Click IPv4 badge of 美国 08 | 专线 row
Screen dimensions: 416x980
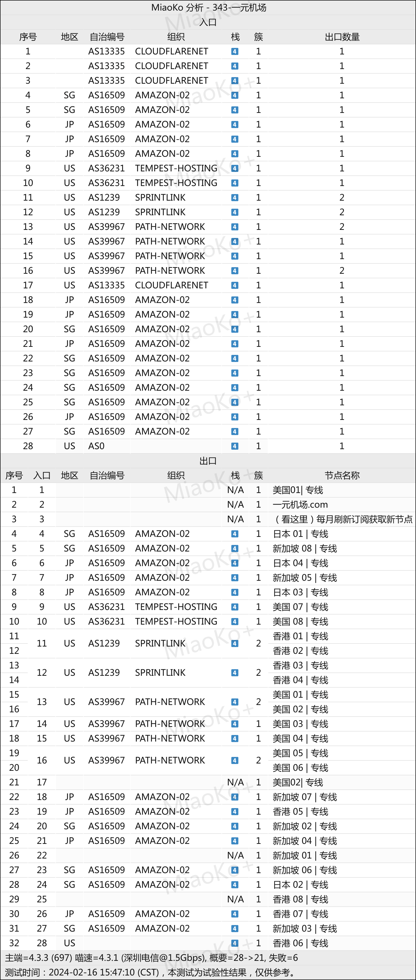pyautogui.click(x=235, y=622)
